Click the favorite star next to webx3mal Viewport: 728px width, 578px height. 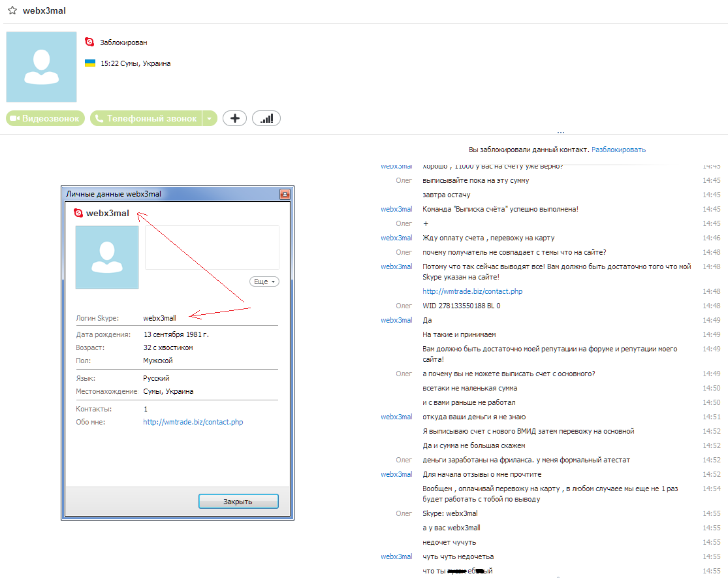tap(12, 10)
